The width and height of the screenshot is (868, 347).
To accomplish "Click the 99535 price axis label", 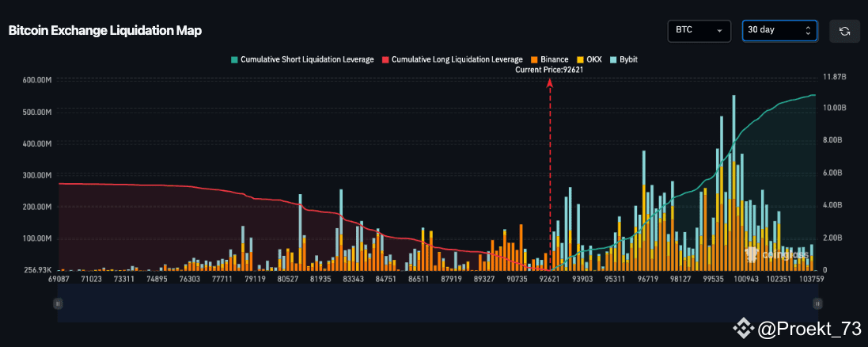I will (x=713, y=280).
